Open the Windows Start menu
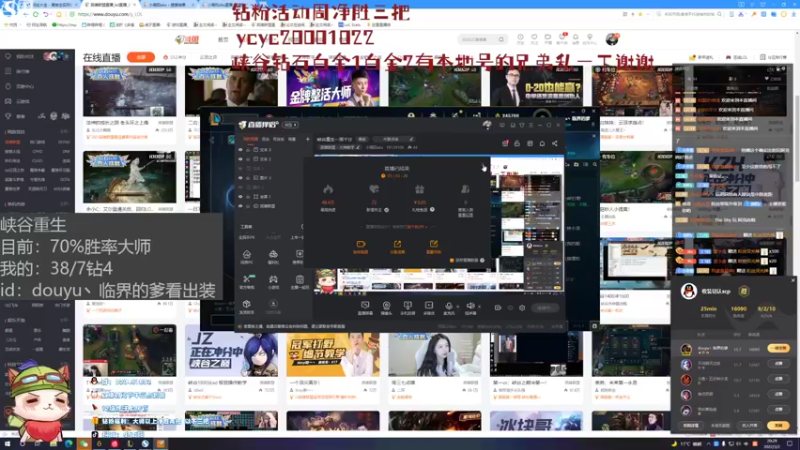The width and height of the screenshot is (800, 450). 7,444
